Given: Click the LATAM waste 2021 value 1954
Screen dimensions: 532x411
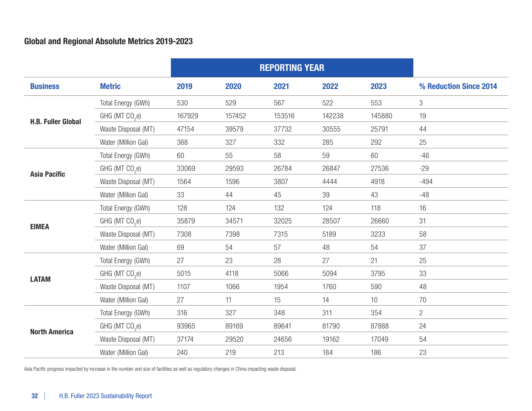Looking at the screenshot, I should click(281, 287).
